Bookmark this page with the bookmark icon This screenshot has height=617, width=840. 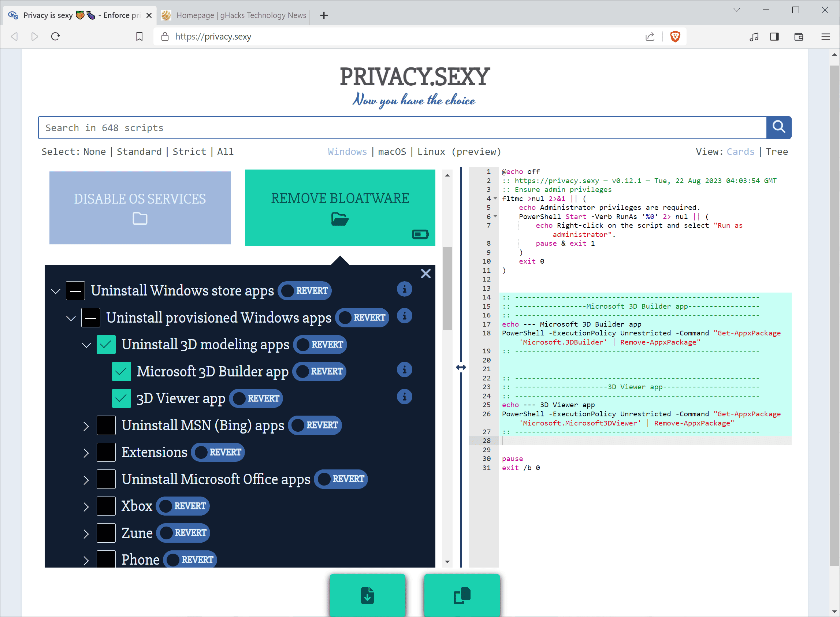click(139, 37)
